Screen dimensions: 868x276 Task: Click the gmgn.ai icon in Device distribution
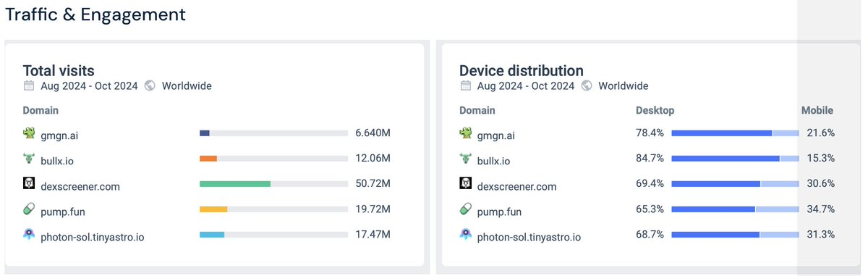(466, 133)
